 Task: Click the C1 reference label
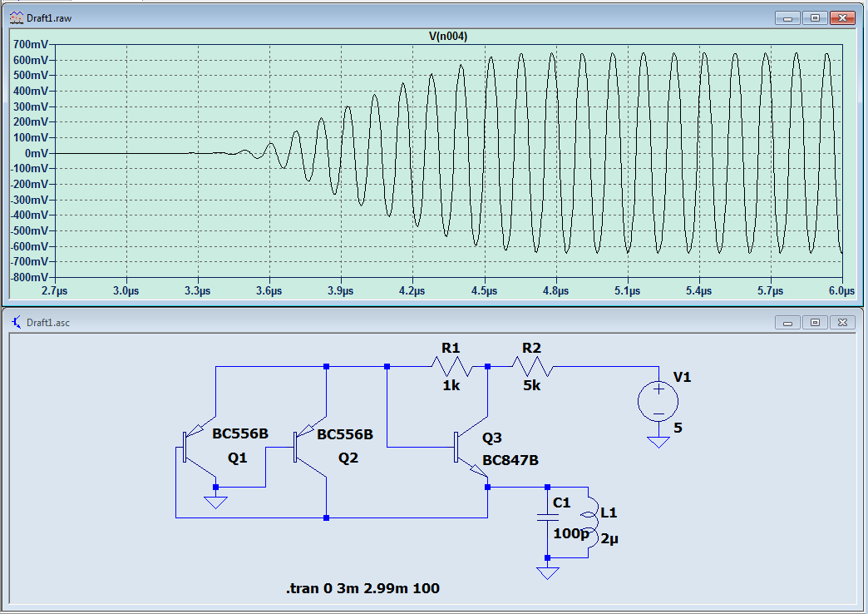561,503
